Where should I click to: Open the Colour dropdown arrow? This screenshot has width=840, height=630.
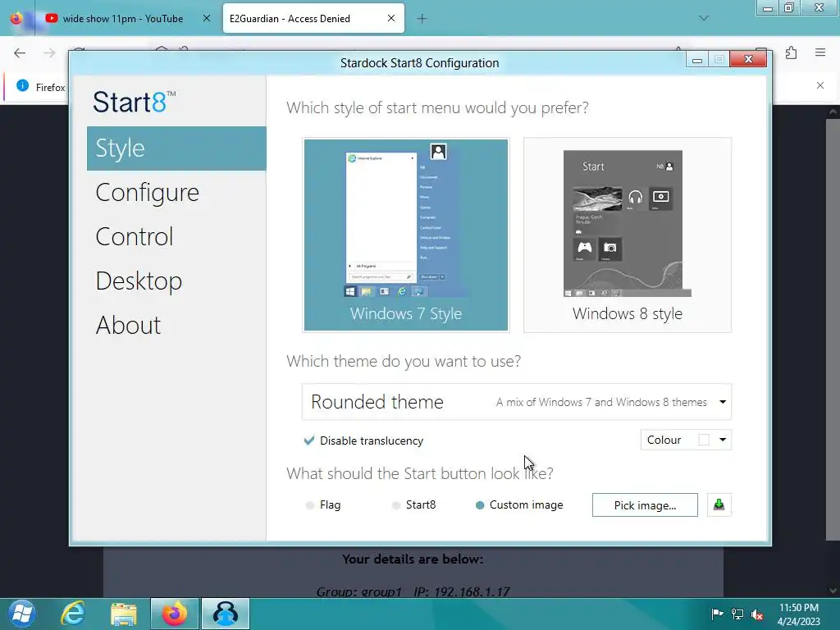click(x=723, y=440)
